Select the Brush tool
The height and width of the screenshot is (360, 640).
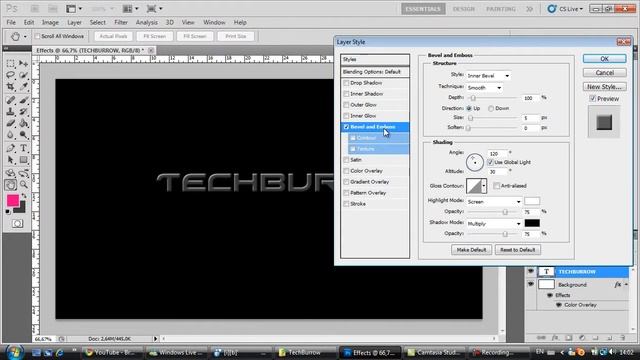(24, 100)
